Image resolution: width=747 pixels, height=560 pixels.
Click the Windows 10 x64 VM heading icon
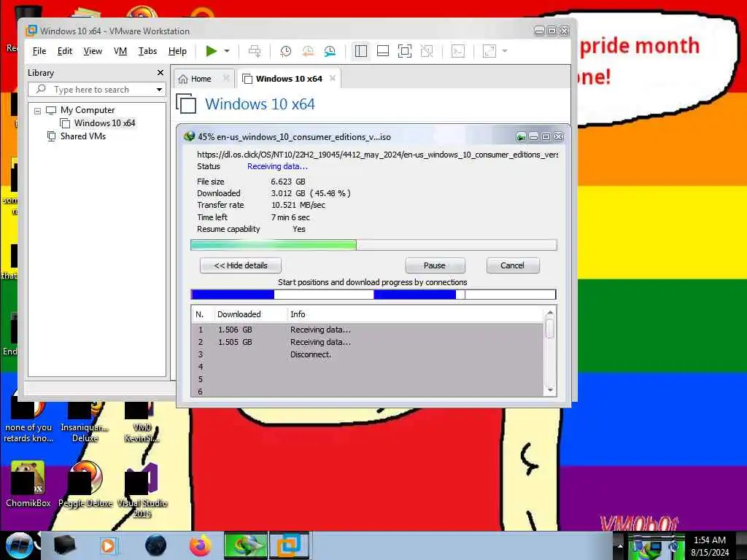tap(186, 104)
